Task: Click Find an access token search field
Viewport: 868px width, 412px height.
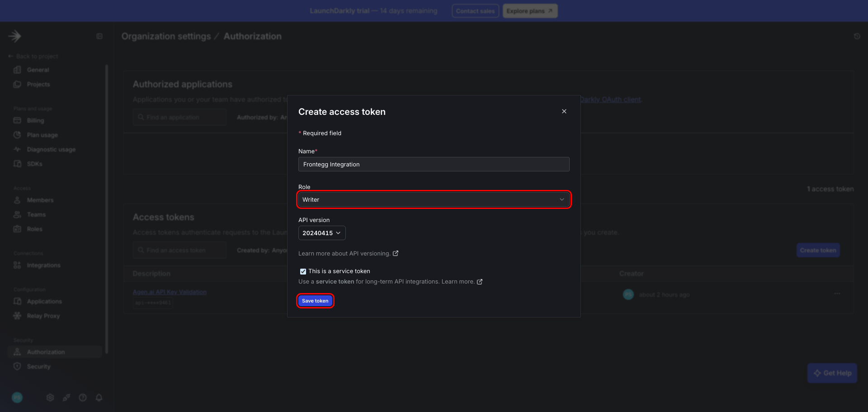Action: click(x=179, y=250)
